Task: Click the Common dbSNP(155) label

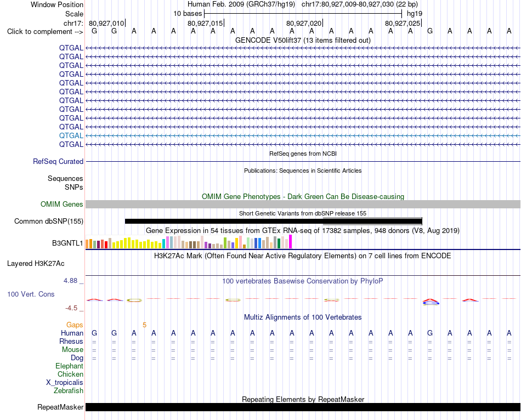Action: tap(49, 222)
